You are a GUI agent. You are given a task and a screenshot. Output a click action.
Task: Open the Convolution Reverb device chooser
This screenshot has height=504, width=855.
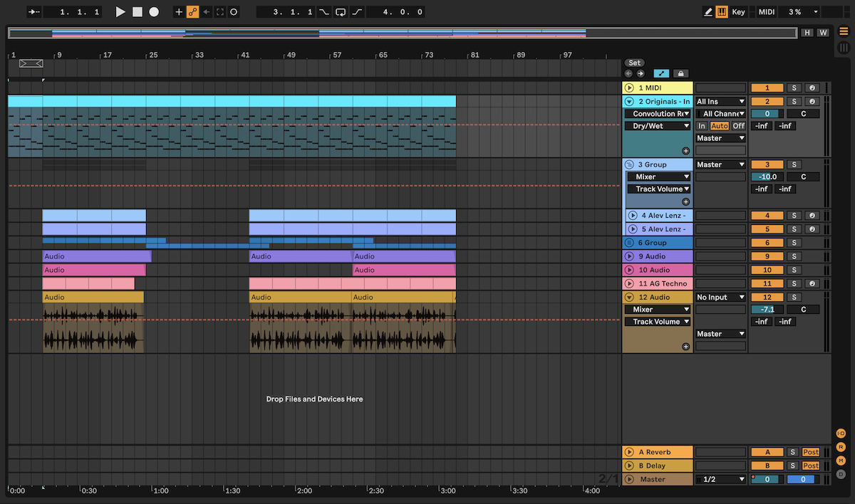tap(658, 114)
